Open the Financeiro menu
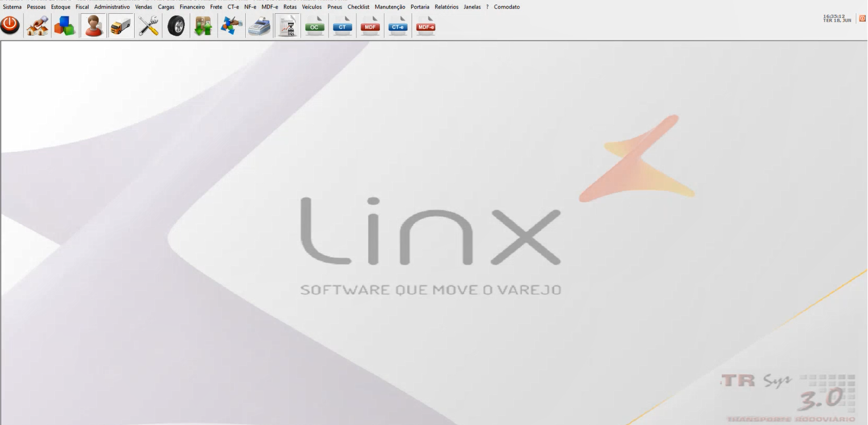This screenshot has height=425, width=868. pyautogui.click(x=192, y=7)
